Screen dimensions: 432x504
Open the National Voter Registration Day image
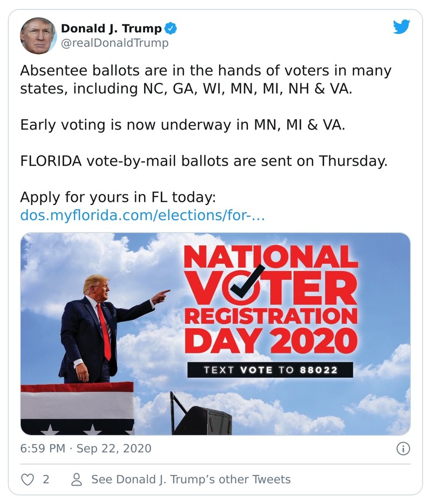(x=216, y=335)
